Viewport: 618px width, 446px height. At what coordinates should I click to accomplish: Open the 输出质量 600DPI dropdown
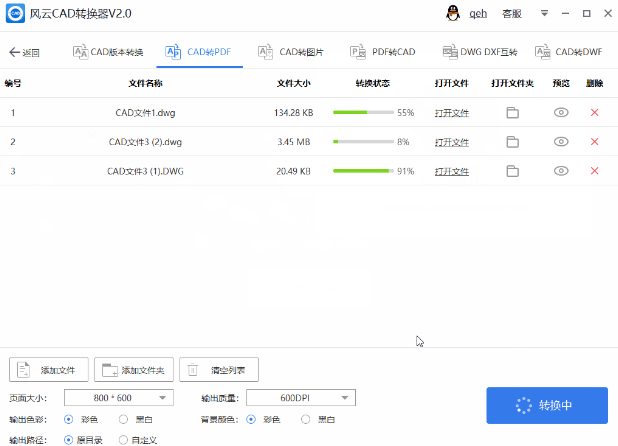(301, 398)
